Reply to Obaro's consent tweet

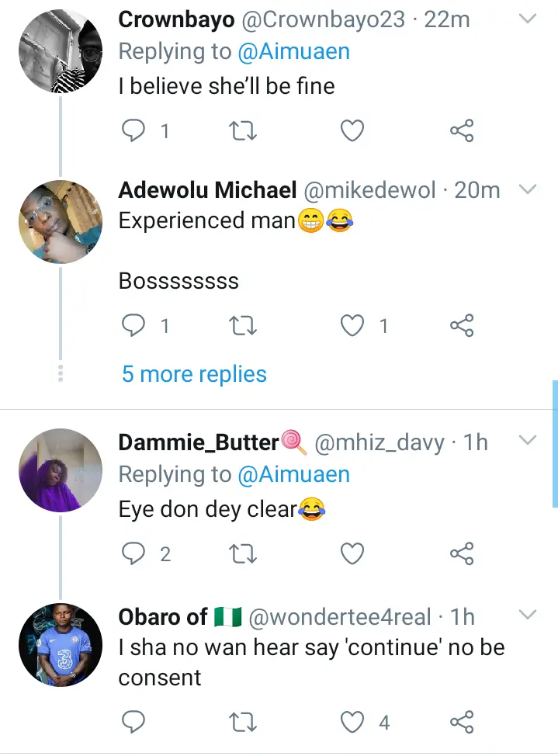[133, 722]
